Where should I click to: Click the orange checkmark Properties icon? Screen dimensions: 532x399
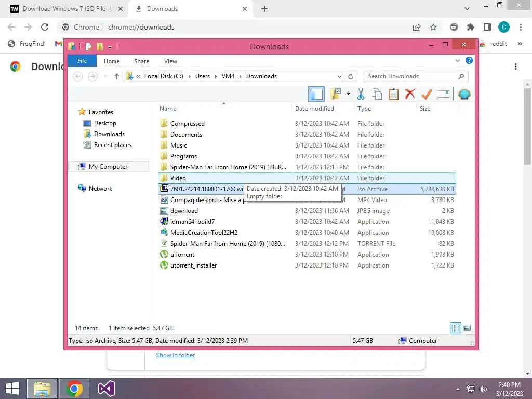427,94
